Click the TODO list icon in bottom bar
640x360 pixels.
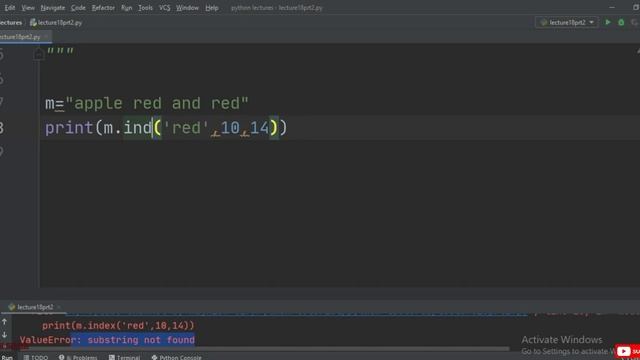tap(26, 357)
